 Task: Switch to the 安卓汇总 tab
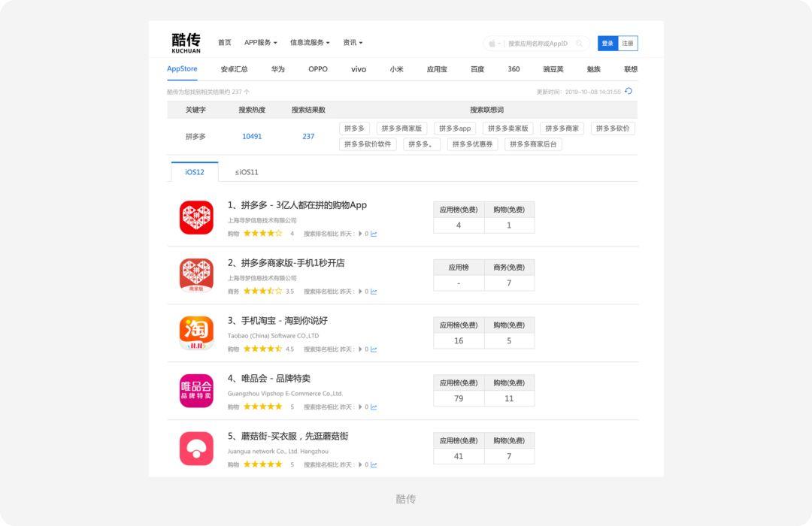pyautogui.click(x=234, y=69)
